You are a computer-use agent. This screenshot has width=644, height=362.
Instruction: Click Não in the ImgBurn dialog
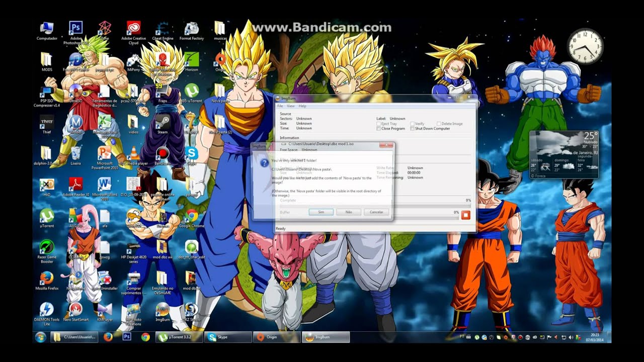pyautogui.click(x=349, y=212)
